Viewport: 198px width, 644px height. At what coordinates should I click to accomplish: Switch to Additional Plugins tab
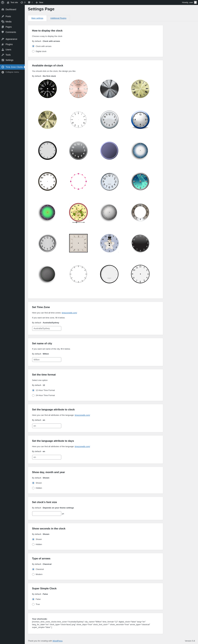click(58, 18)
